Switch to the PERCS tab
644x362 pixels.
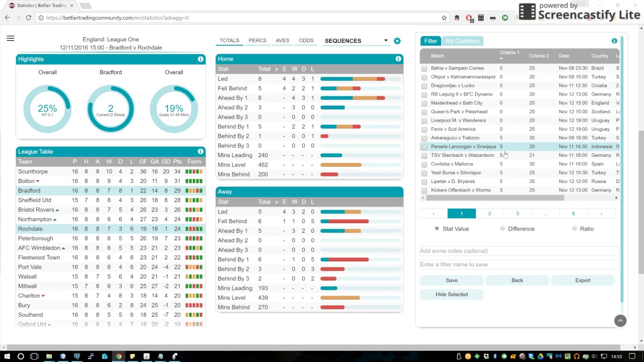pos(257,41)
